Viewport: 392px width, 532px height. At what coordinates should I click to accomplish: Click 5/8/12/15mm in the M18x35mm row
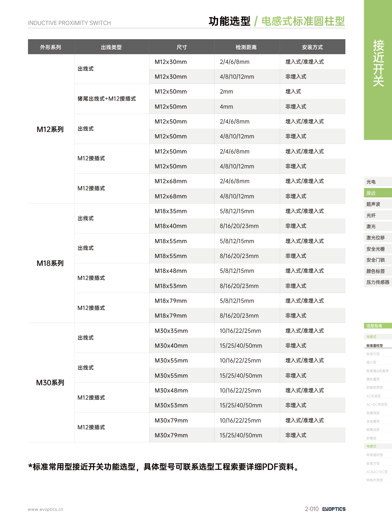click(247, 211)
